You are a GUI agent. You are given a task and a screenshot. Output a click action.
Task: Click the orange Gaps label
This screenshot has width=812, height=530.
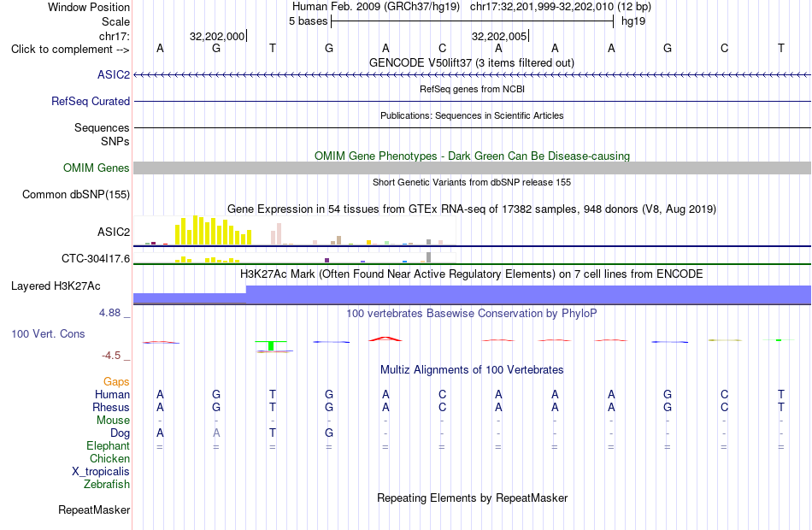click(x=116, y=382)
